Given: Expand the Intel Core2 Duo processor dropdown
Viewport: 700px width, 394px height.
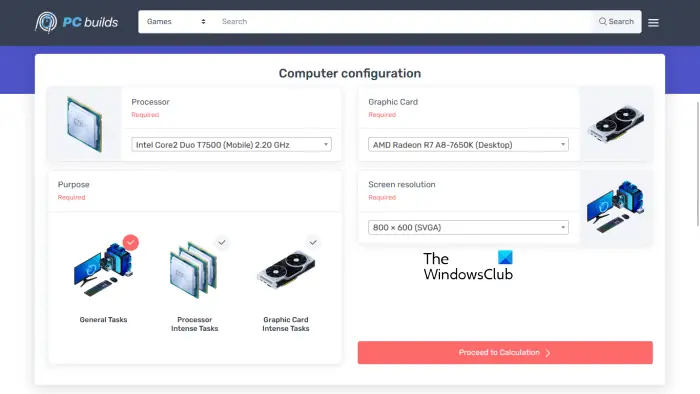Looking at the screenshot, I should pos(231,145).
